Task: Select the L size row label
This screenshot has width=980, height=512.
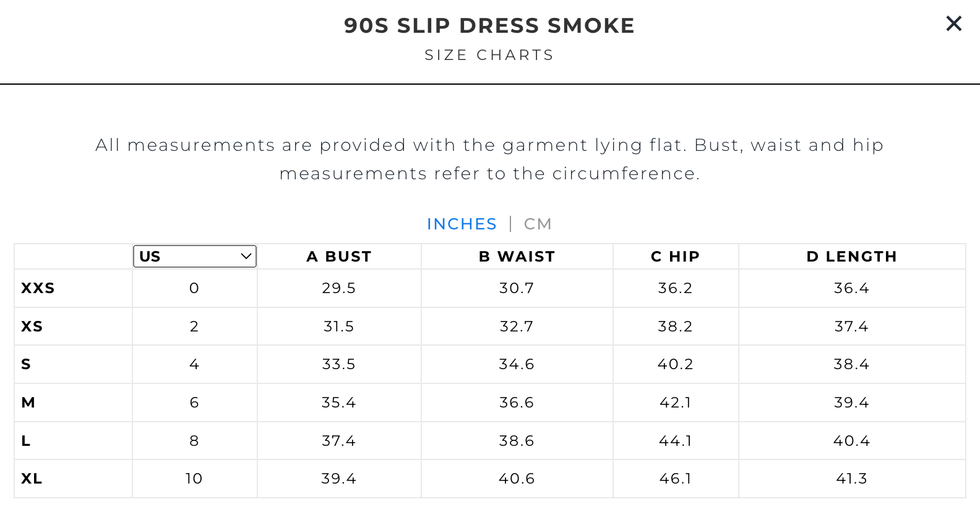Action: [26, 441]
